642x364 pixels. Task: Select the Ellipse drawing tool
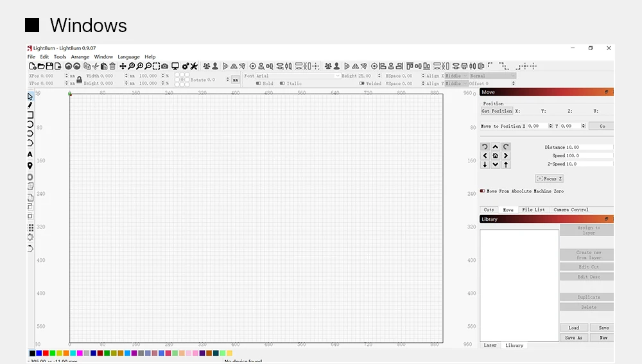[30, 124]
